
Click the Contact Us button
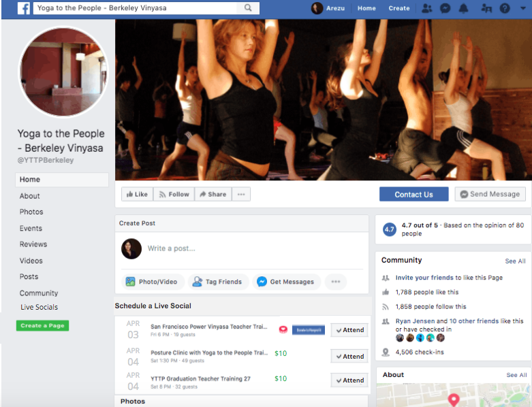pos(414,194)
